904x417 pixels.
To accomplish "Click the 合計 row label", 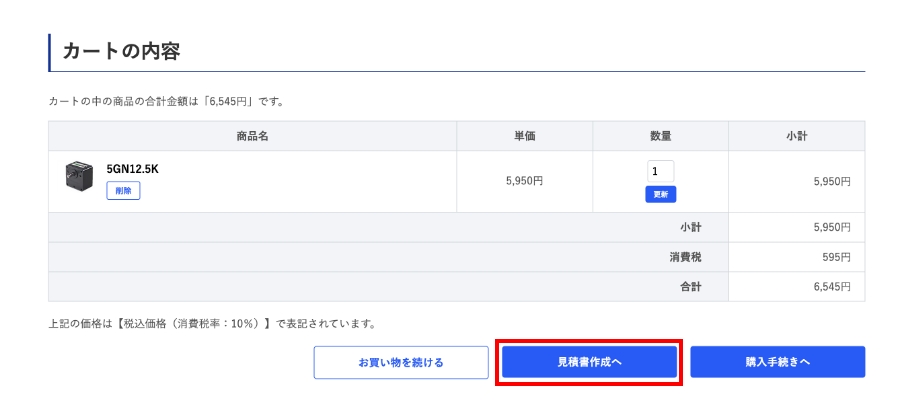I will (x=691, y=287).
